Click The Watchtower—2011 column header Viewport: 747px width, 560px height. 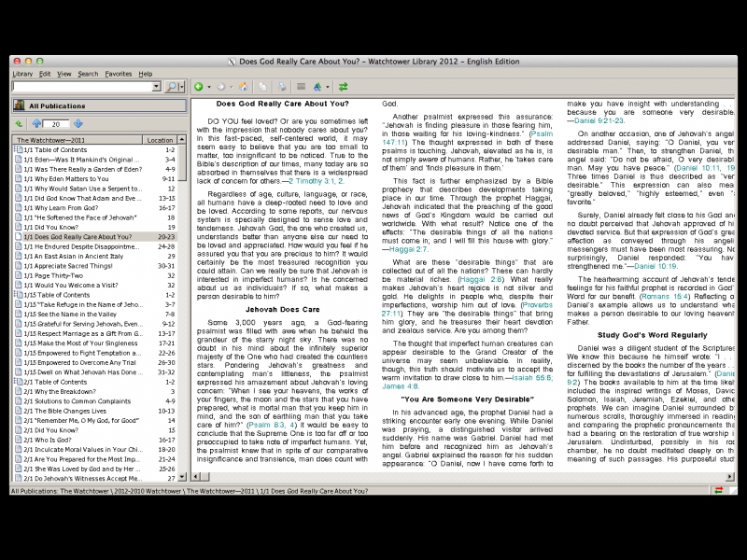78,139
